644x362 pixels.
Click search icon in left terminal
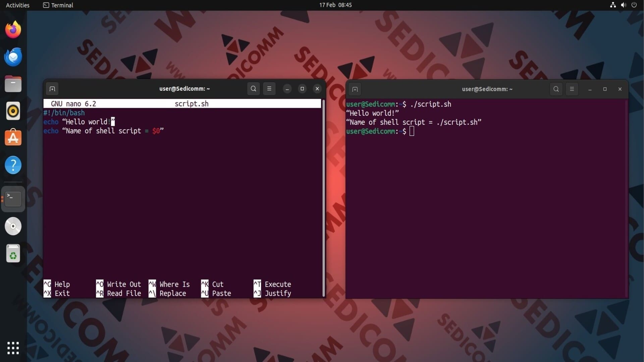pos(254,89)
